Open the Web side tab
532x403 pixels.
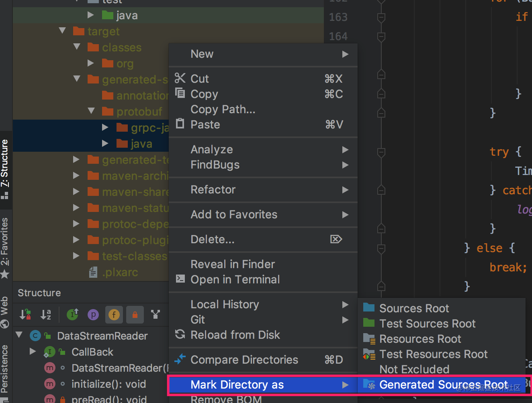tap(5, 312)
